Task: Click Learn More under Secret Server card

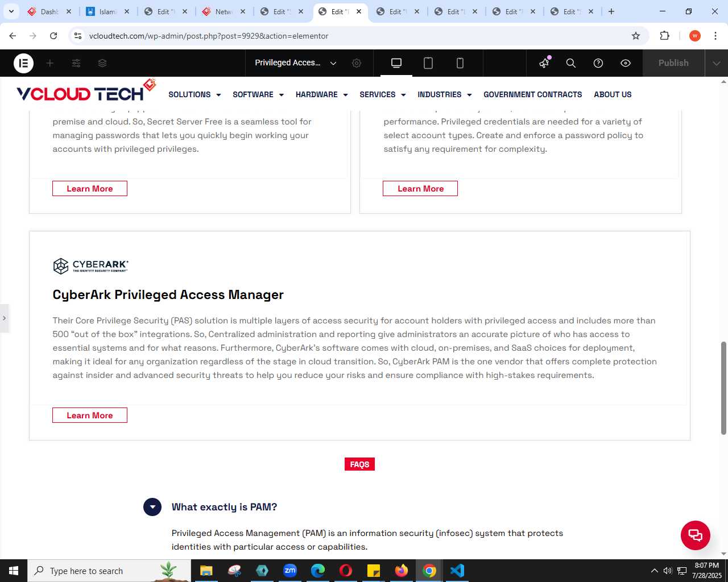Action: (90, 189)
